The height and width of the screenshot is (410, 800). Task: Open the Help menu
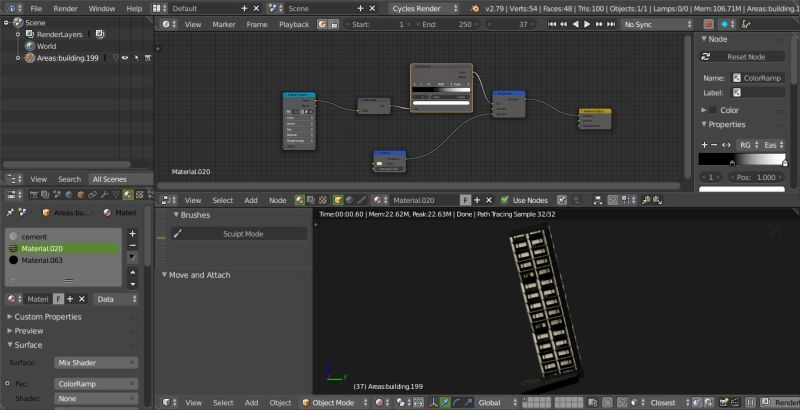pyautogui.click(x=134, y=9)
